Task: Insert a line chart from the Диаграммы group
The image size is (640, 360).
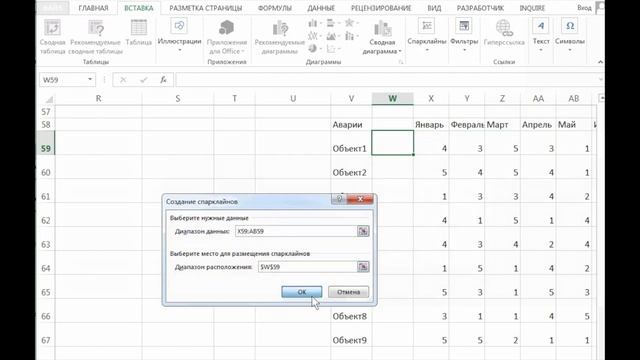Action: 314,36
